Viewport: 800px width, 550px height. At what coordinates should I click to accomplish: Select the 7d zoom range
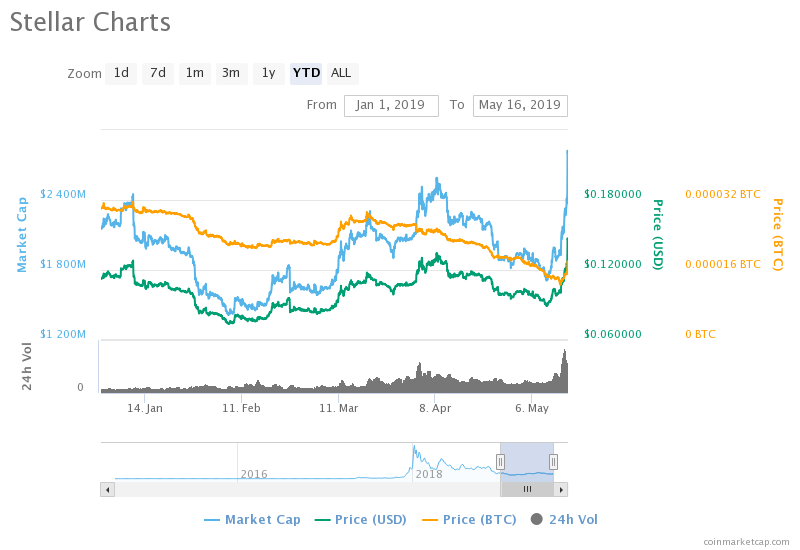point(158,73)
